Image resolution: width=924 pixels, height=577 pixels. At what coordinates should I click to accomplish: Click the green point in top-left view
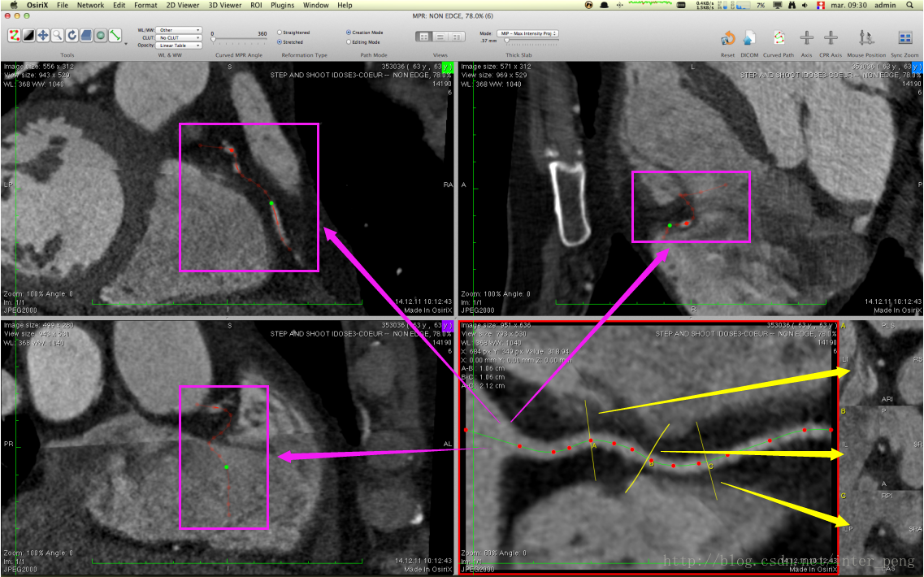click(271, 203)
